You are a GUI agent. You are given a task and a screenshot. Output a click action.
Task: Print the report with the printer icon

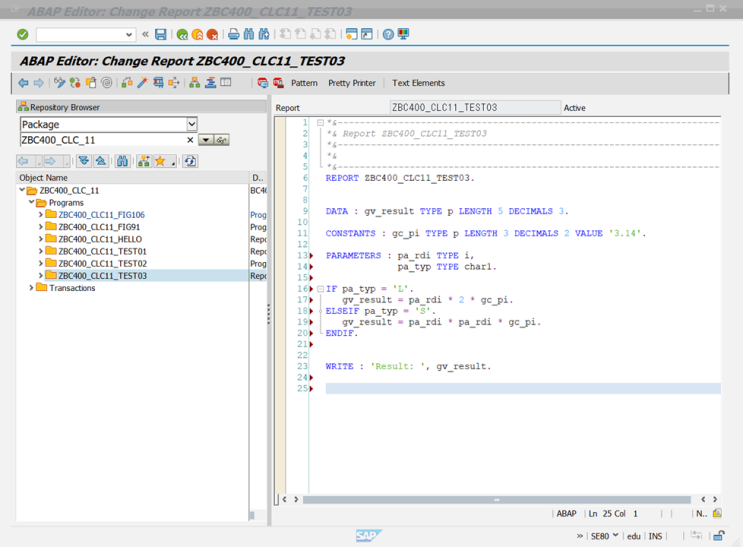[x=234, y=34]
